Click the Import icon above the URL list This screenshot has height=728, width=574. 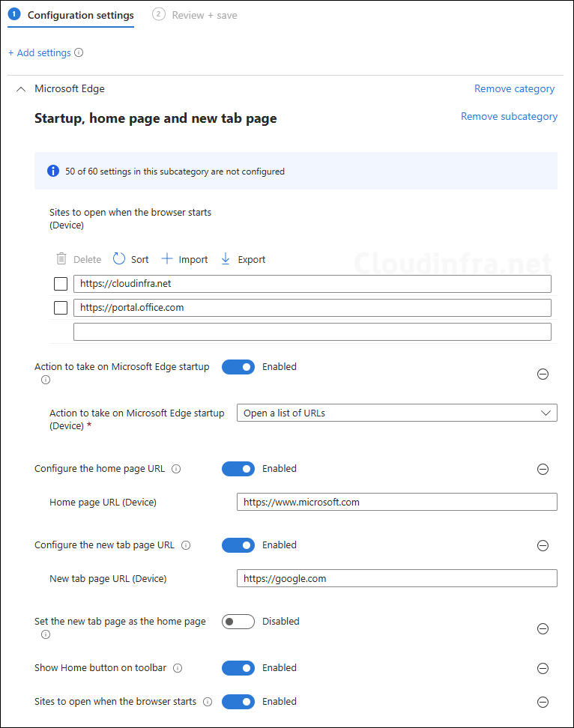point(166,258)
